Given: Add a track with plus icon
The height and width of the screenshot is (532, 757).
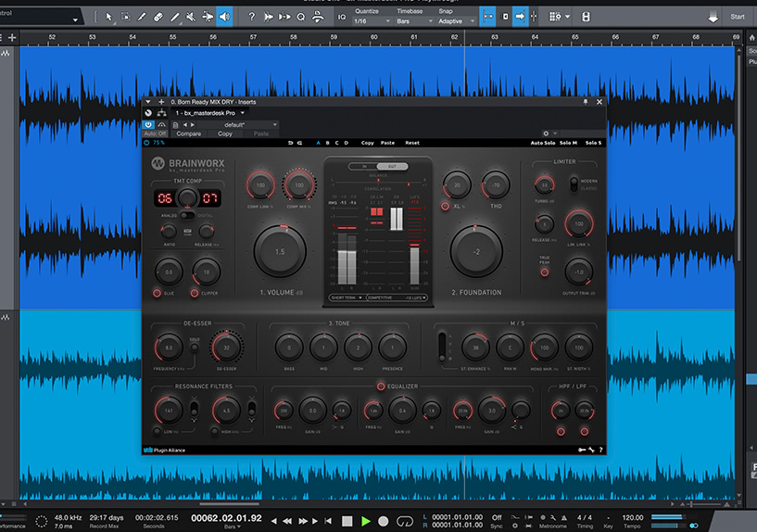Looking at the screenshot, I should [x=12, y=37].
